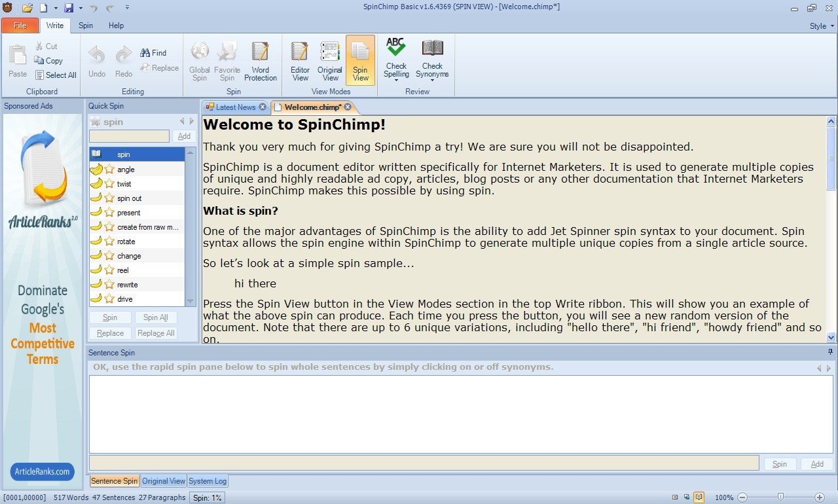Open Customize Quick Access Toolbar dropdown

pos(127,8)
